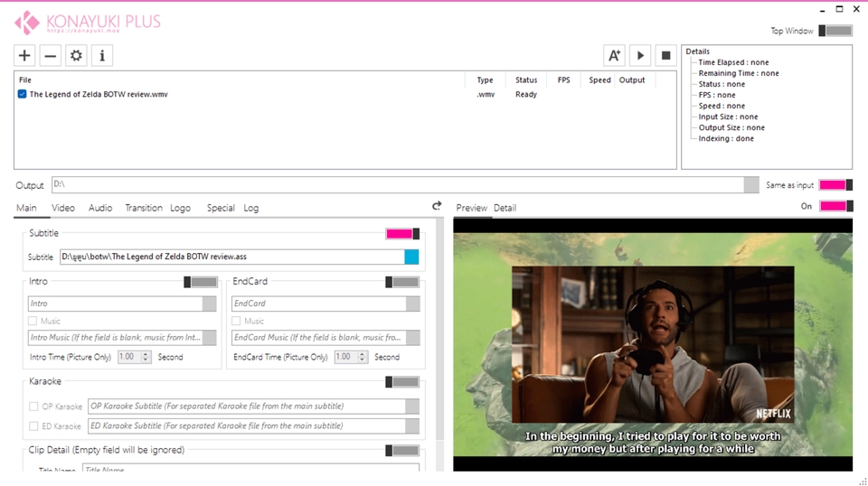Sort by the Status column header
The image size is (868, 486).
(526, 79)
